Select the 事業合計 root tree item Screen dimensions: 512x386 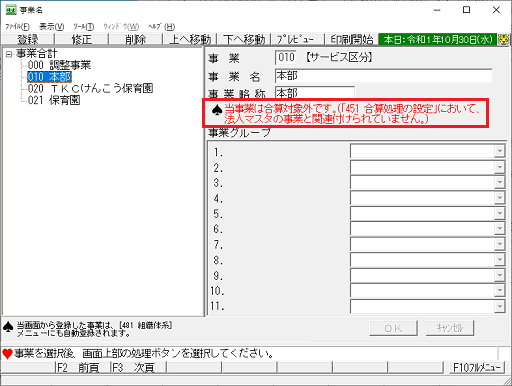click(37, 53)
